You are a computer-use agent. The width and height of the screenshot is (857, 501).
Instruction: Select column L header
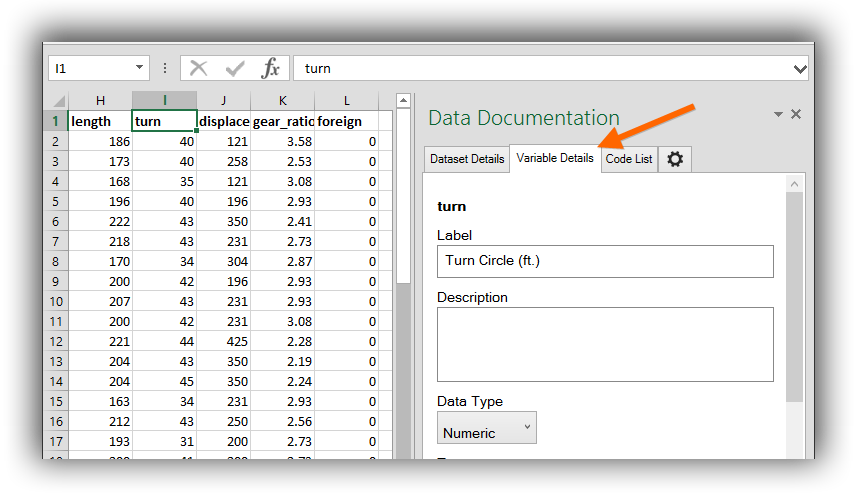tap(347, 101)
